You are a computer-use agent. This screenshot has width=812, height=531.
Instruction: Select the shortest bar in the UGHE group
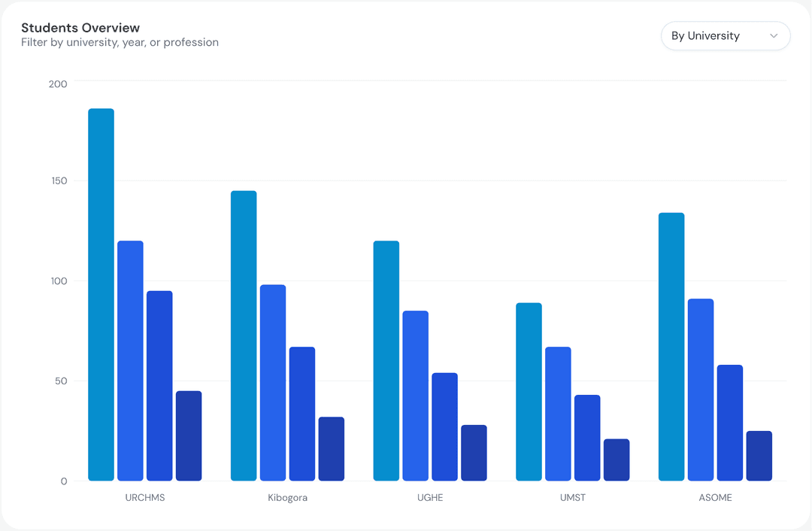(474, 453)
